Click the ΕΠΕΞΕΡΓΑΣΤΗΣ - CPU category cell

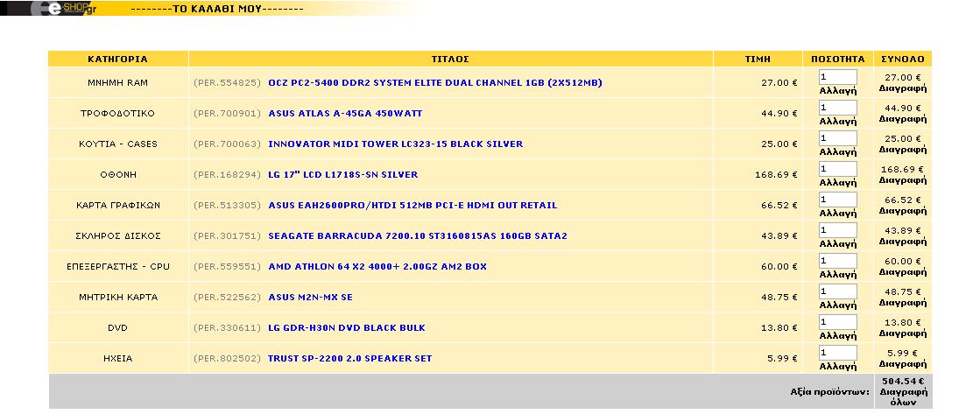click(x=118, y=266)
